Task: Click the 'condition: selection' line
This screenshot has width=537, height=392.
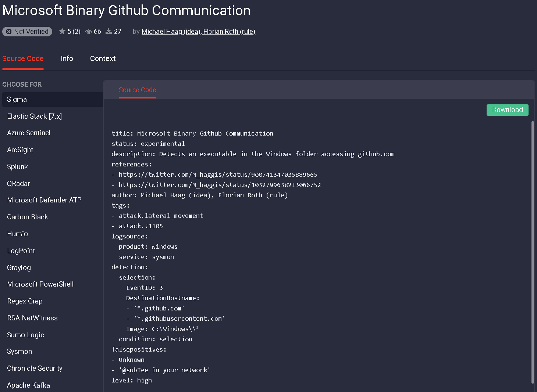Action: [156, 339]
